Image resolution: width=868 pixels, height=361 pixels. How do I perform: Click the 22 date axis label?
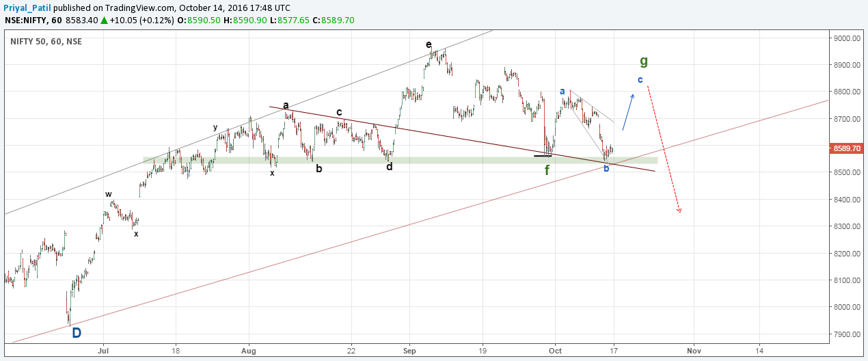(351, 349)
